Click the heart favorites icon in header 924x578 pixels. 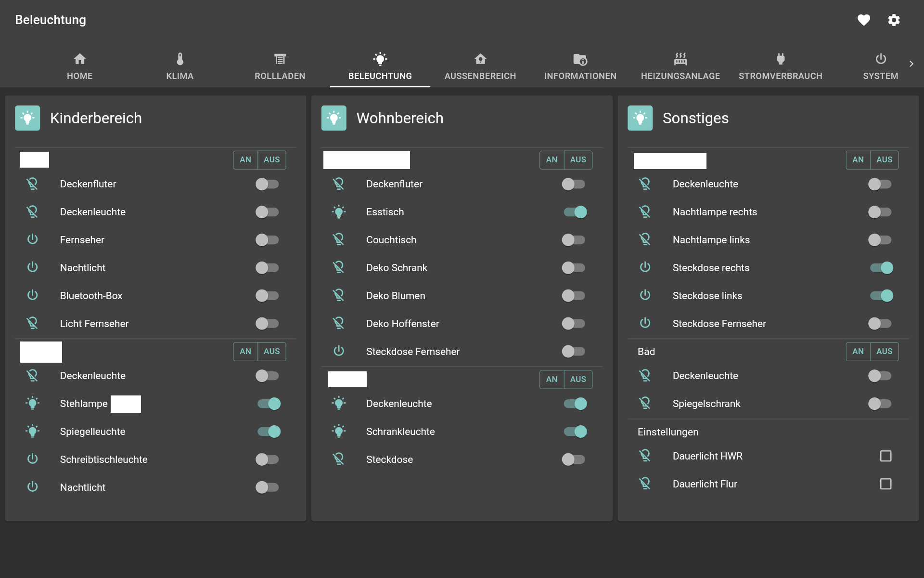(864, 20)
